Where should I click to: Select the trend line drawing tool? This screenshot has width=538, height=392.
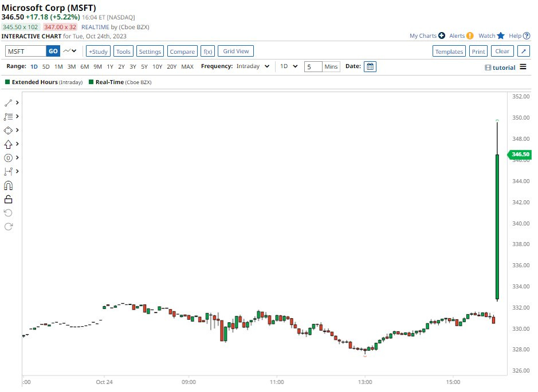click(9, 103)
